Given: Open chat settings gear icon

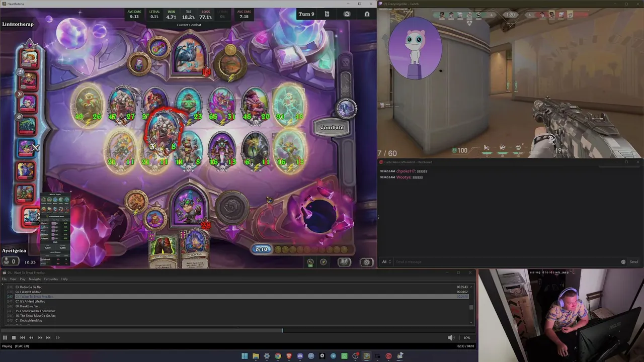Looking at the screenshot, I should coord(623,262).
